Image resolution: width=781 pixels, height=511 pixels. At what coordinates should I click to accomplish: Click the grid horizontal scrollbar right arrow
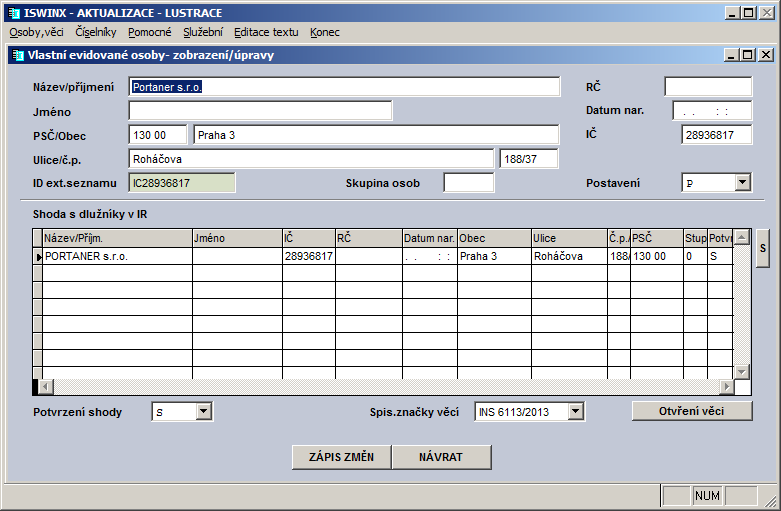pyautogui.click(x=727, y=386)
